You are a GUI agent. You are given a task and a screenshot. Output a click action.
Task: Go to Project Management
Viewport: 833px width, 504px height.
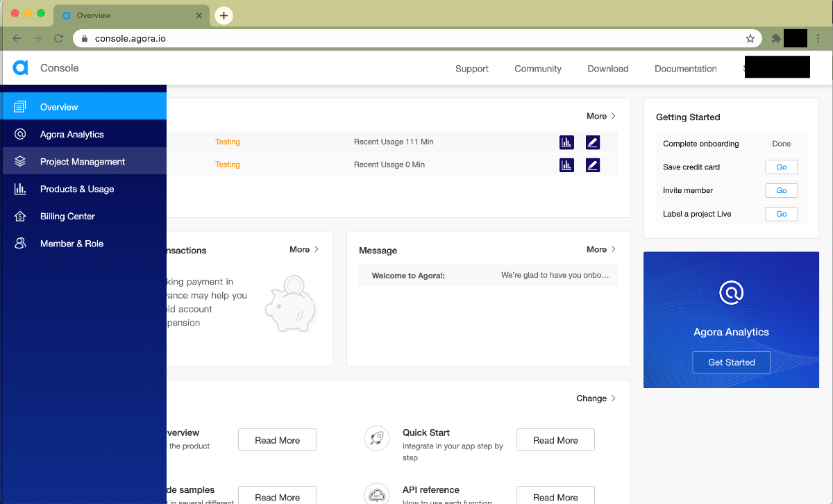pyautogui.click(x=83, y=161)
